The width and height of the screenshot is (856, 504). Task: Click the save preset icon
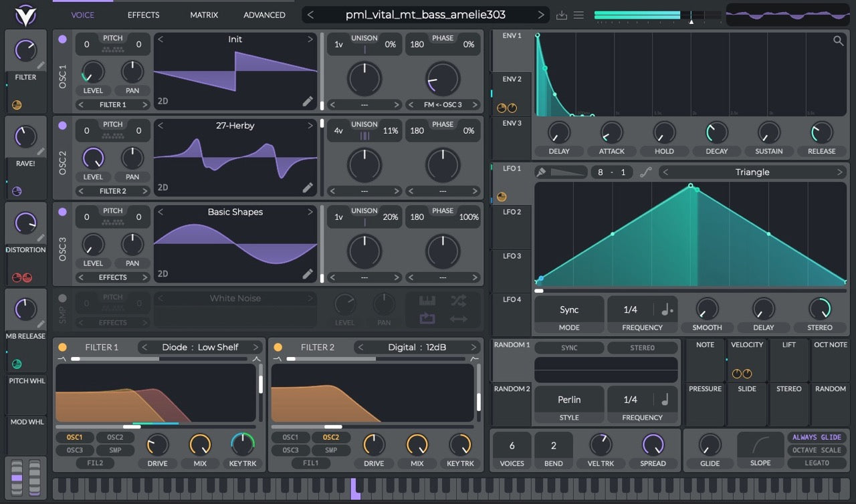(x=562, y=15)
